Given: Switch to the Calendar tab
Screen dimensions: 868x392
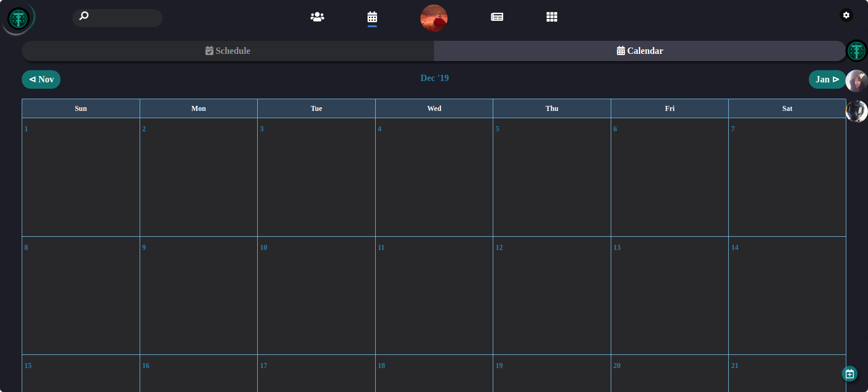Looking at the screenshot, I should [x=640, y=51].
